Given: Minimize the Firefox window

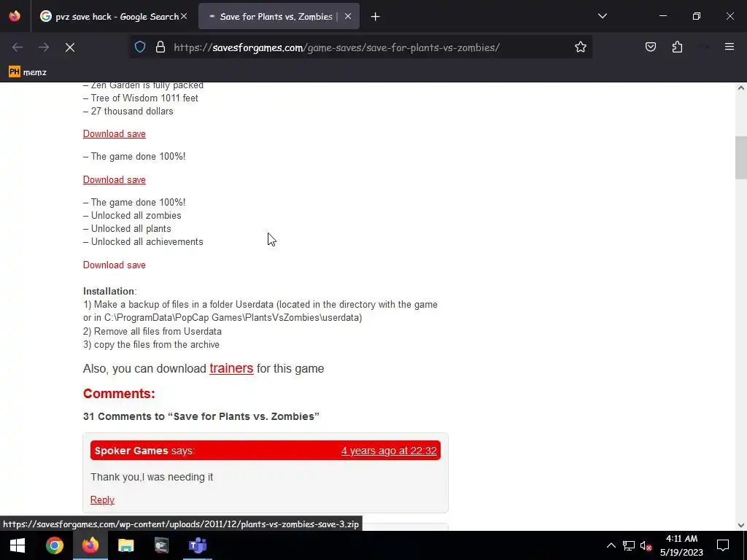Looking at the screenshot, I should [x=662, y=16].
